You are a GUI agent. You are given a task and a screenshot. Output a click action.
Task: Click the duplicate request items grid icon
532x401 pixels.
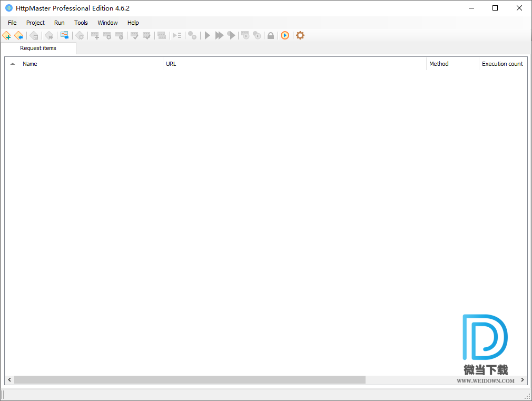(x=162, y=35)
